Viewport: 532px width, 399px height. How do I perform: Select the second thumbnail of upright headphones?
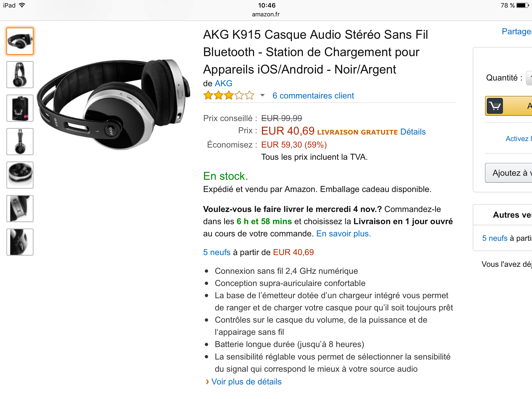pos(20,75)
